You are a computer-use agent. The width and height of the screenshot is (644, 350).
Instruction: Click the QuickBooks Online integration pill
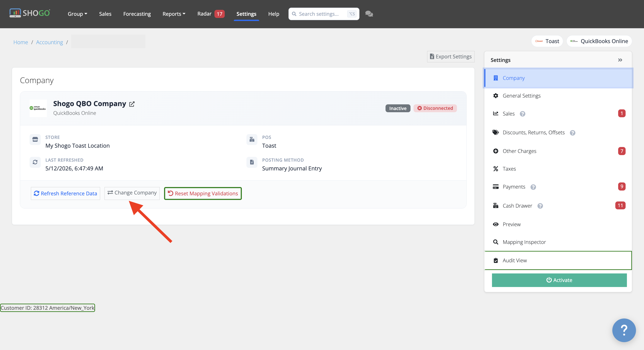[x=599, y=41]
